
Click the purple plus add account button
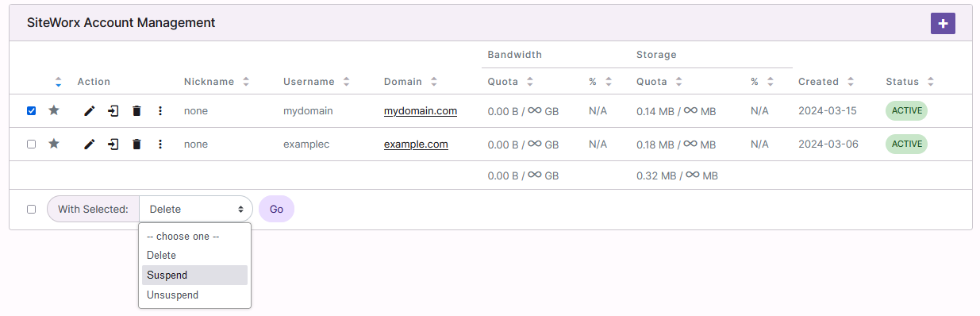(943, 24)
